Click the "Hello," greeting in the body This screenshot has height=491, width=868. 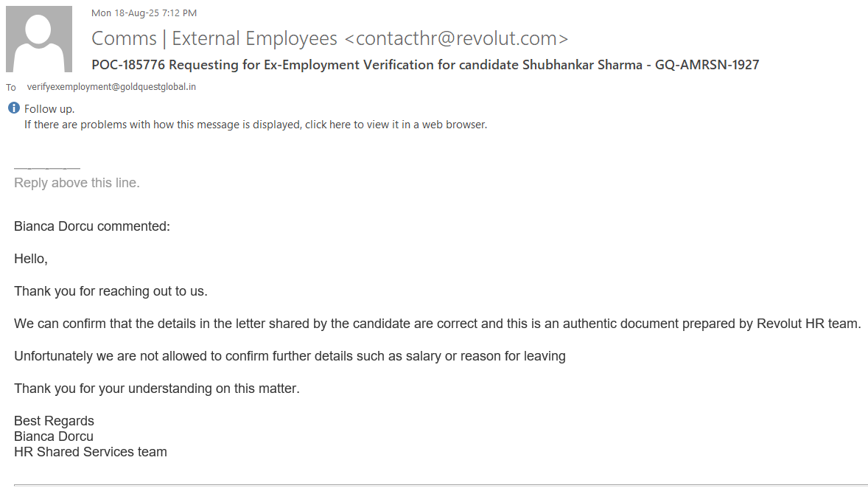click(31, 259)
